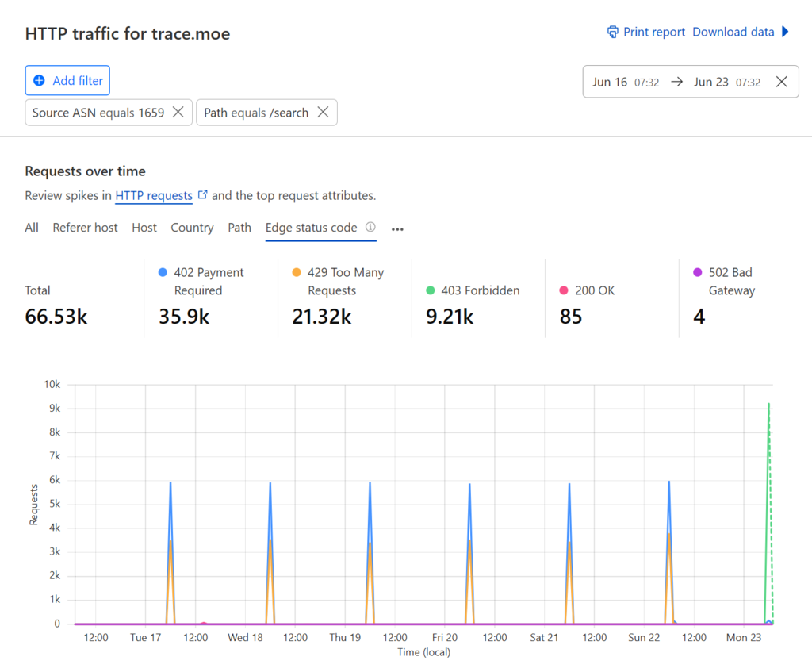
Task: Select the Path equals /search filter chip
Action: [266, 113]
